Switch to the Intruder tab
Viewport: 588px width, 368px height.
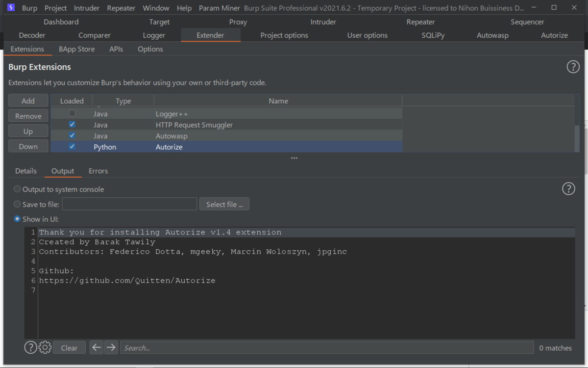click(x=323, y=22)
